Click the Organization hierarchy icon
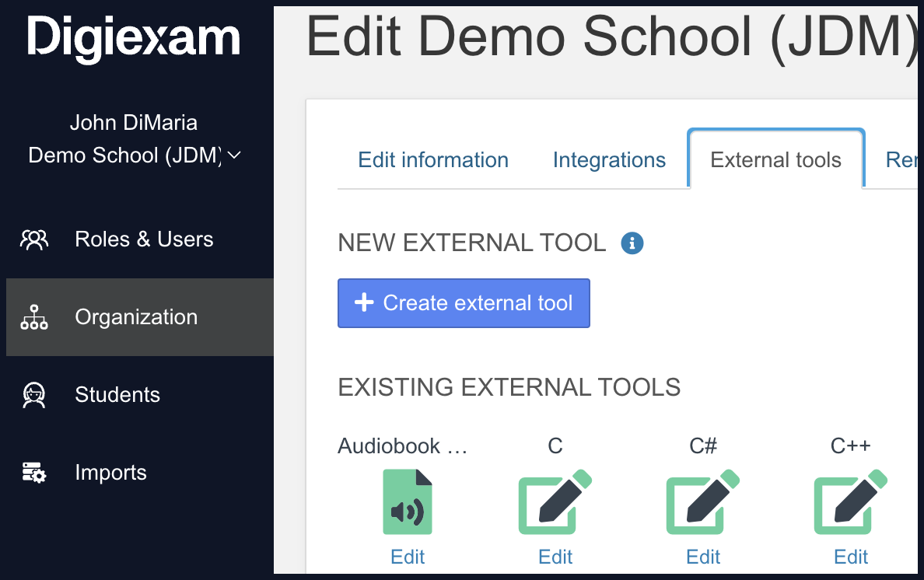Screen dimensions: 924x580 [x=34, y=317]
